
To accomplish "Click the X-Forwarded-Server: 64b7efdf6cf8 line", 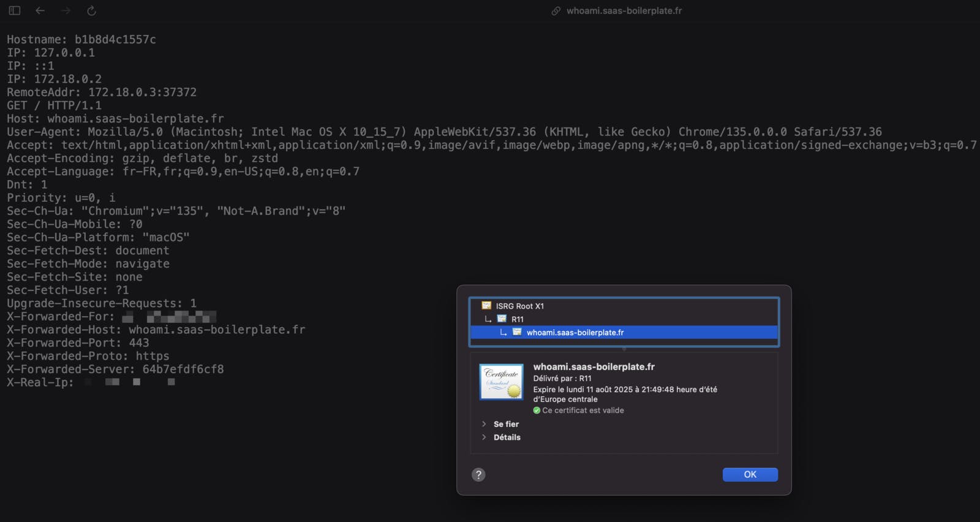I will 115,369.
